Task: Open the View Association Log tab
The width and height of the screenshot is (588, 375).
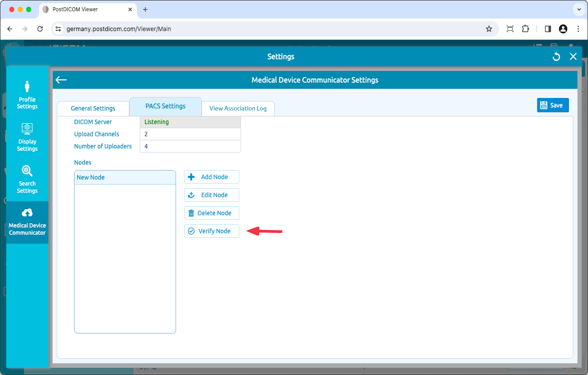Action: click(x=238, y=108)
